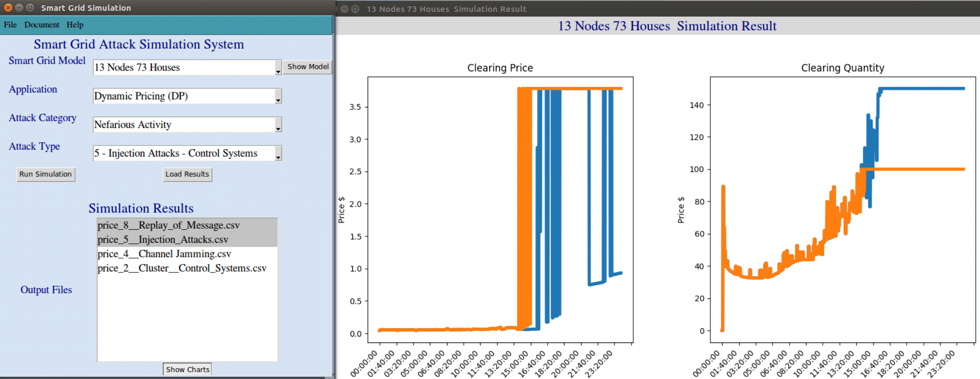Expand the Application dropdown

pos(278,97)
